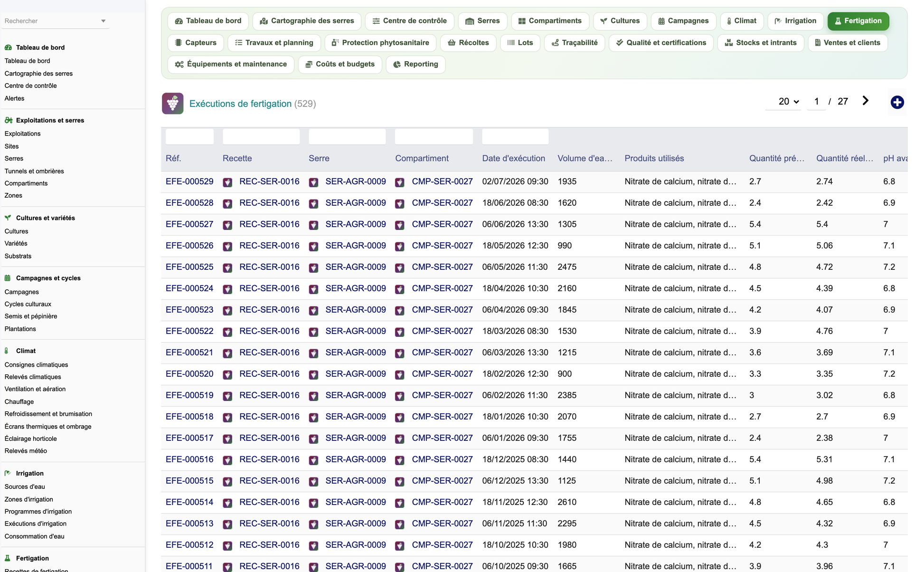Click the Réf. column filter field
This screenshot has width=924, height=572.
click(x=189, y=136)
